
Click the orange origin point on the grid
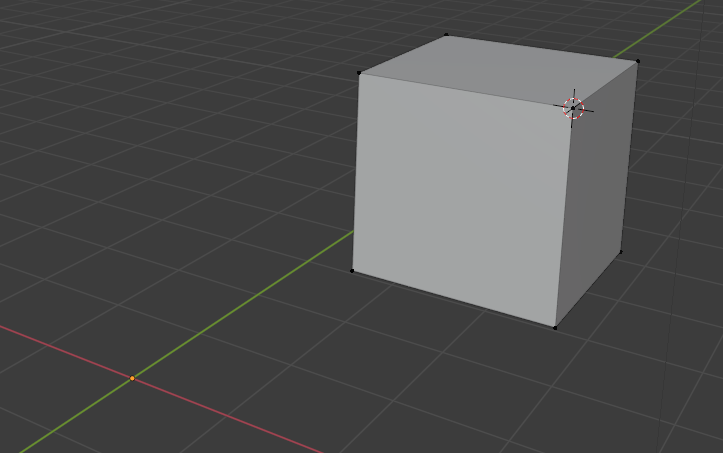pos(132,378)
